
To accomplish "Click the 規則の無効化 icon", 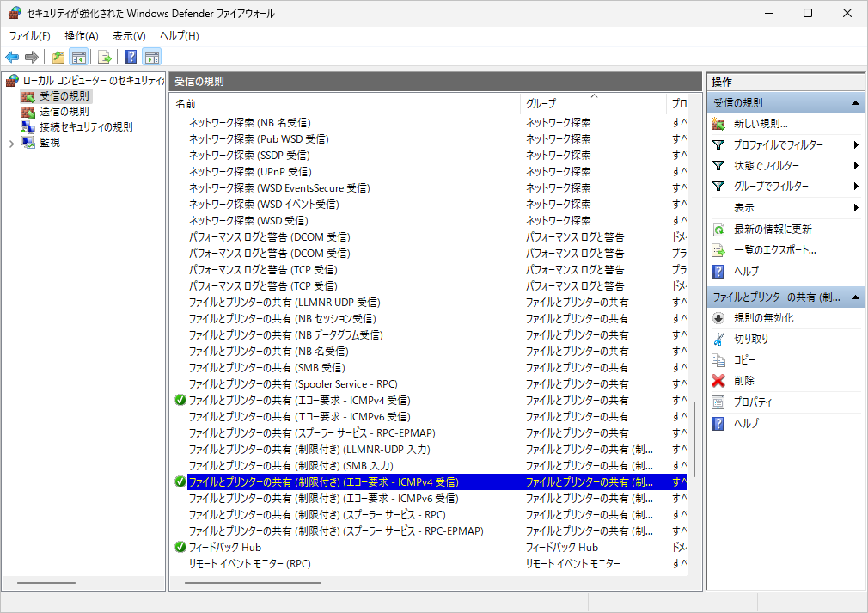I will (x=718, y=318).
